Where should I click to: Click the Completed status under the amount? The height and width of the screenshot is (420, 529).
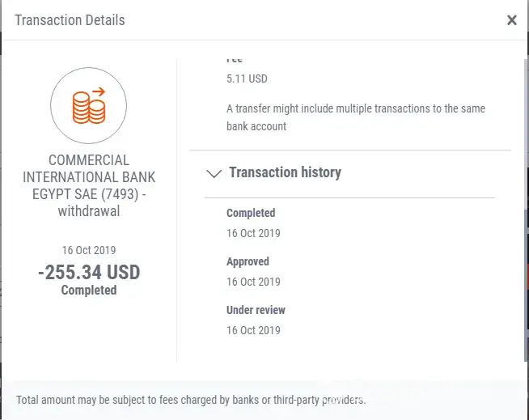click(89, 290)
